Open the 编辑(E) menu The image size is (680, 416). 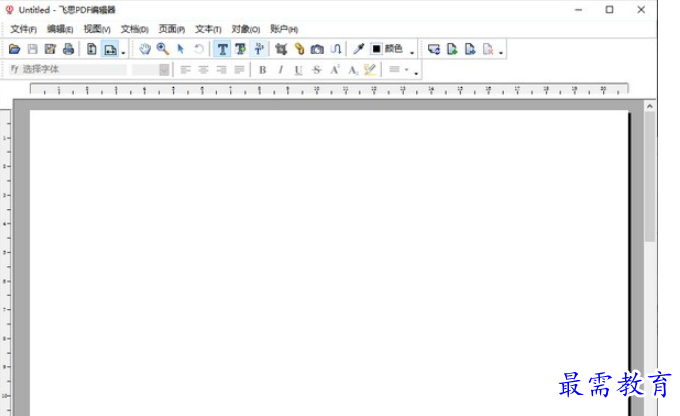pos(60,29)
